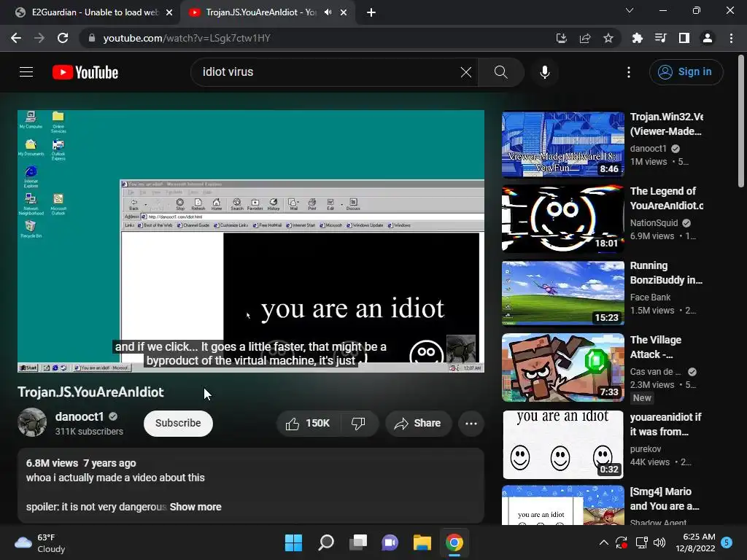Image resolution: width=747 pixels, height=560 pixels.
Task: Open Task View on taskbar
Action: pyautogui.click(x=357, y=542)
